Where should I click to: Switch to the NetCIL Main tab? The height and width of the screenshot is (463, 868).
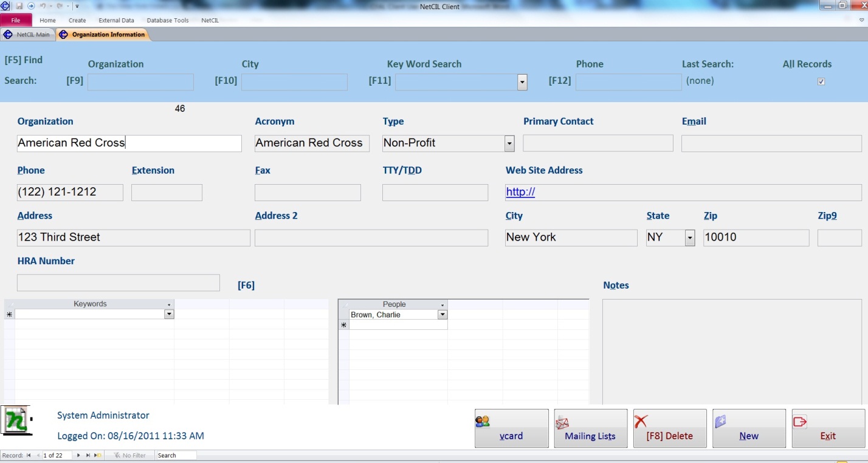[x=28, y=35]
